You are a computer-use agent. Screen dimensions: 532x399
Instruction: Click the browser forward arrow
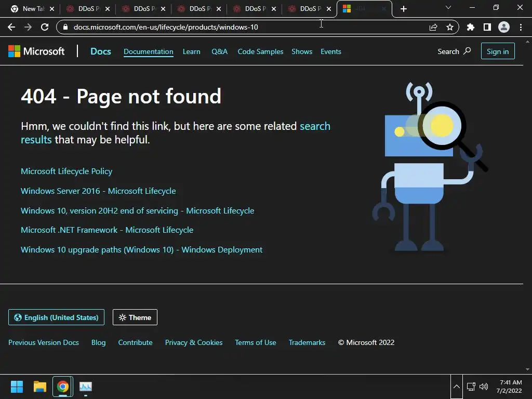[x=28, y=27]
